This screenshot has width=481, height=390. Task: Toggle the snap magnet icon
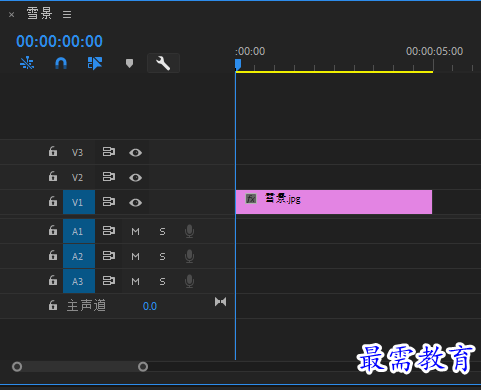pos(61,63)
